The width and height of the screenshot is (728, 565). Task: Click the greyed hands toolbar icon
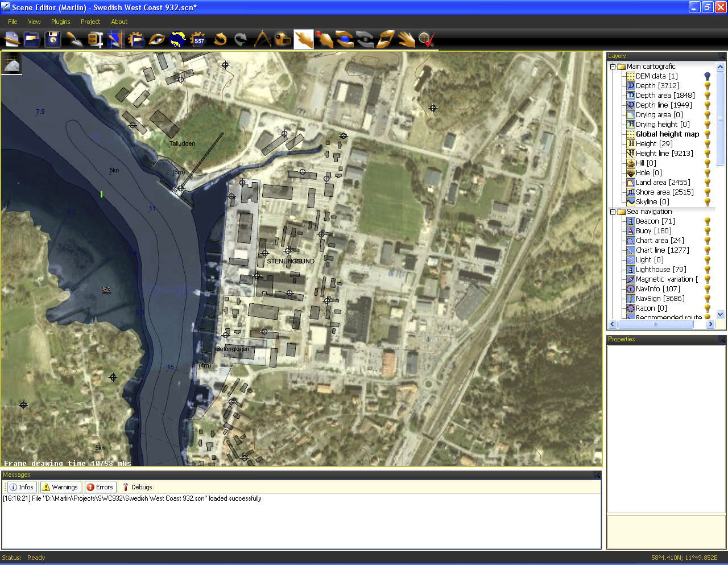[x=365, y=39]
